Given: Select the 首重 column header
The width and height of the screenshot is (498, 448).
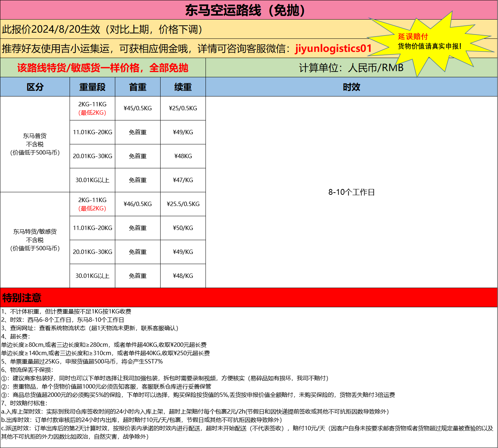Looking at the screenshot, I should [x=138, y=87].
